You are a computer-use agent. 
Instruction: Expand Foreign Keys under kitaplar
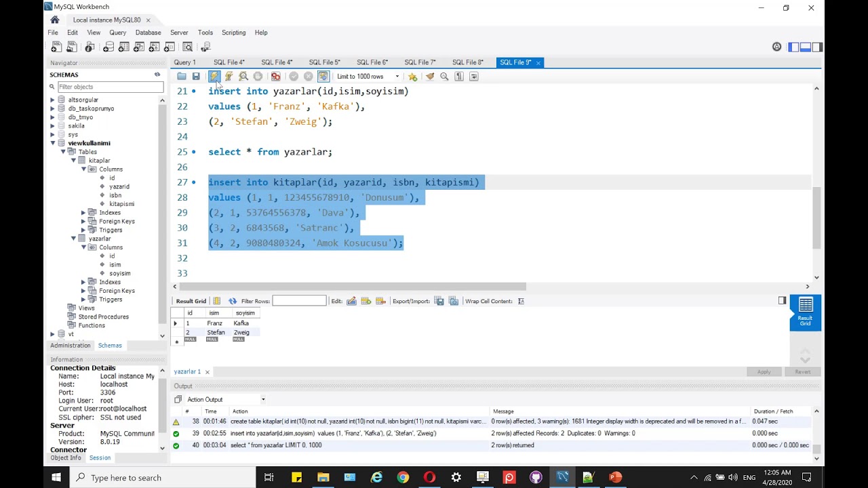click(83, 221)
